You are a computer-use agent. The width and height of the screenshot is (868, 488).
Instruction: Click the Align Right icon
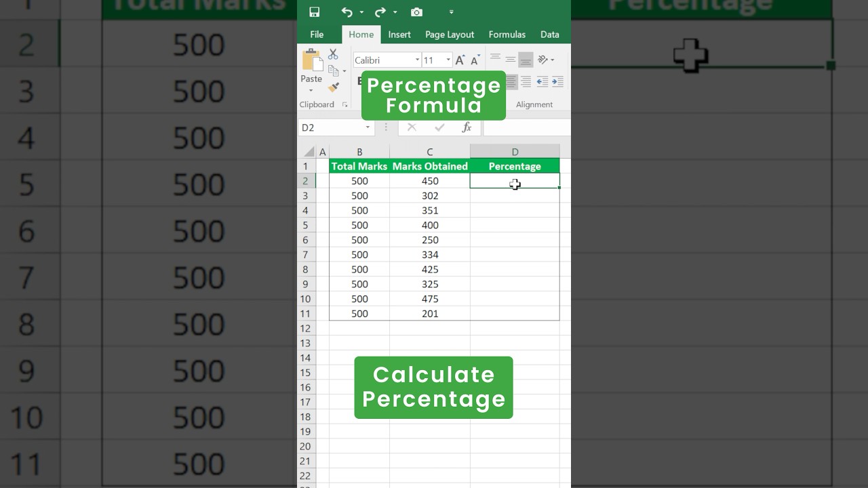coord(526,82)
